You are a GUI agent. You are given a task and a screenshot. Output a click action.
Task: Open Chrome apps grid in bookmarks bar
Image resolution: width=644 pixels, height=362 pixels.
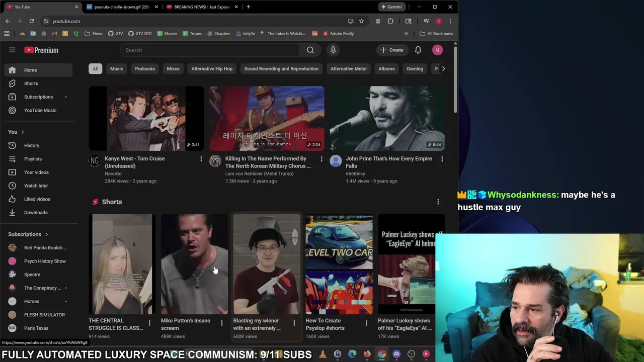pos(7,33)
